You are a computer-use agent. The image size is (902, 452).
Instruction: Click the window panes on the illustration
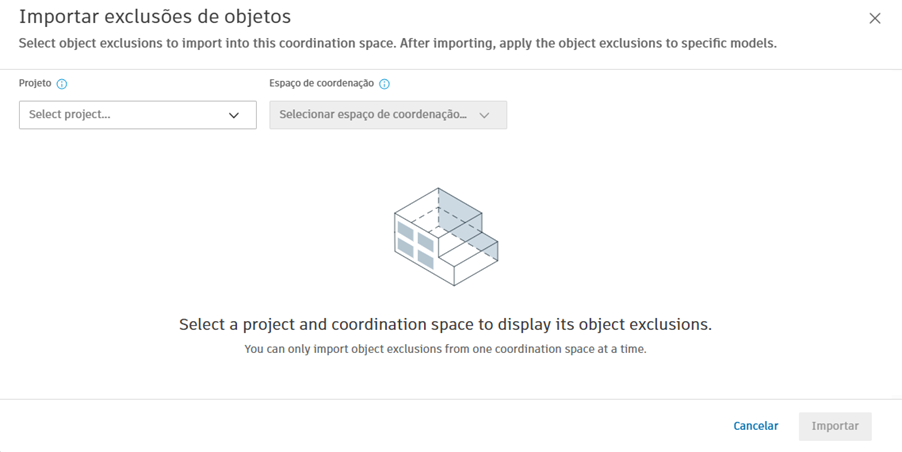[x=415, y=244]
